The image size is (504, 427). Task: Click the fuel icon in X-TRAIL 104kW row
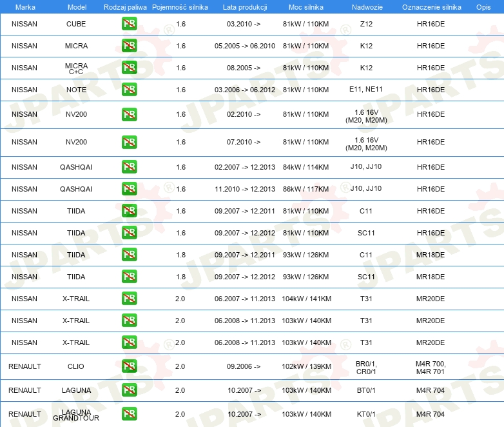point(129,298)
